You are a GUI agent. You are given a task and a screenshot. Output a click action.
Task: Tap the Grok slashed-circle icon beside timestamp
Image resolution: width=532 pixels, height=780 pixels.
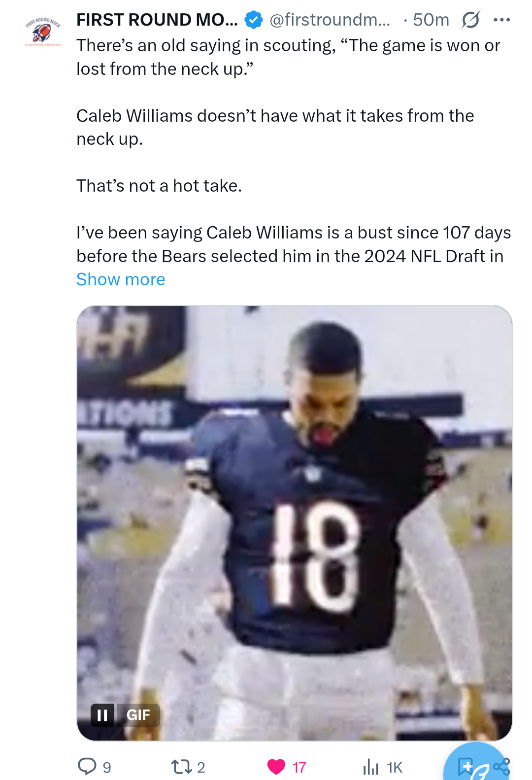click(470, 20)
